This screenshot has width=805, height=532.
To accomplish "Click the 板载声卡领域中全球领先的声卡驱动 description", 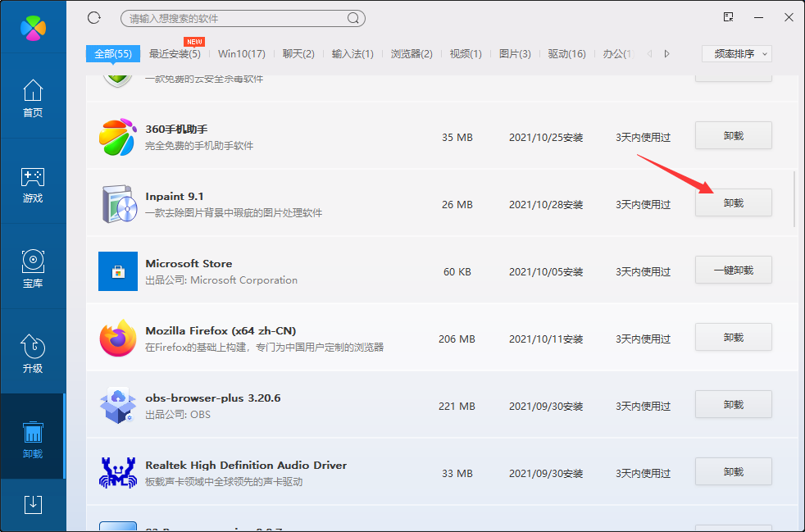I will [x=224, y=482].
